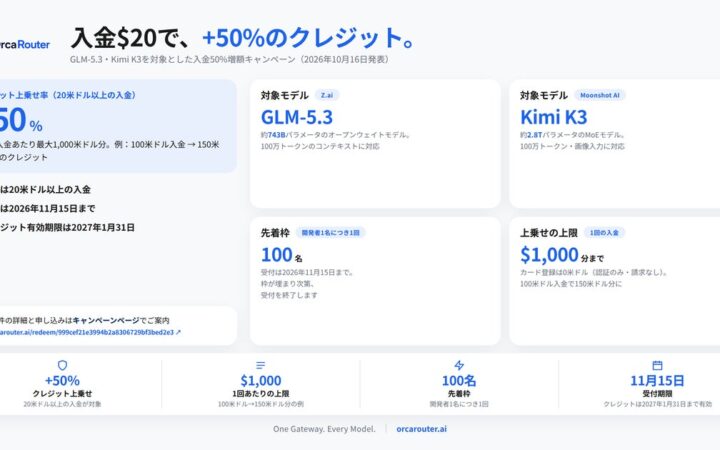Click the One Gateway. Every Model. tagline
The image size is (720, 450).
(324, 429)
